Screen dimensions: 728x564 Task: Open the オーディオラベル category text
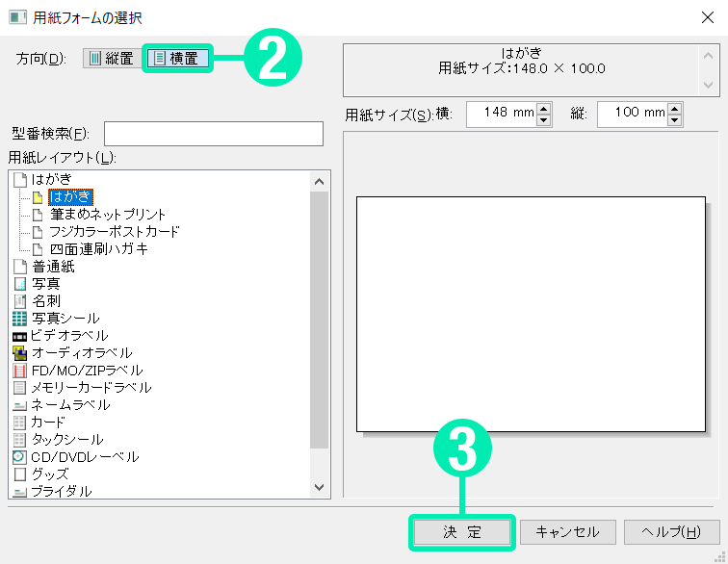pyautogui.click(x=82, y=353)
